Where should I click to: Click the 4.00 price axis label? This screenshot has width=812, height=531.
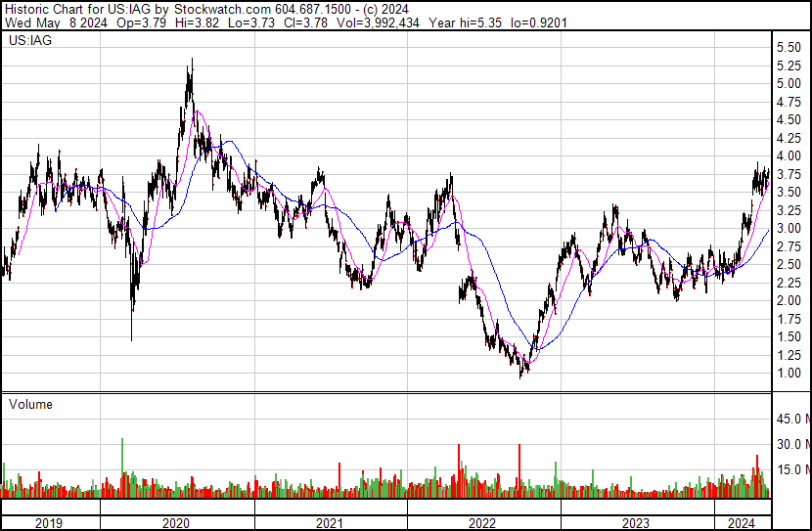789,155
